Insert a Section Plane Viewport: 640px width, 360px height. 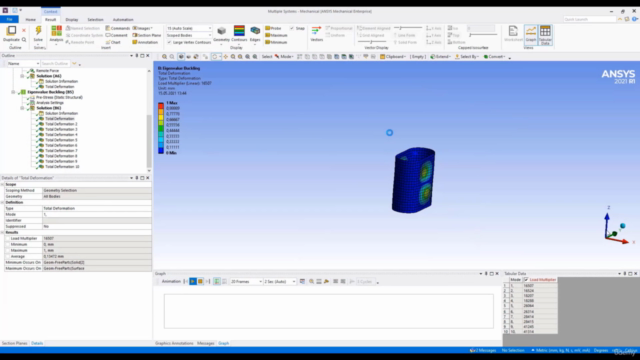[147, 36]
